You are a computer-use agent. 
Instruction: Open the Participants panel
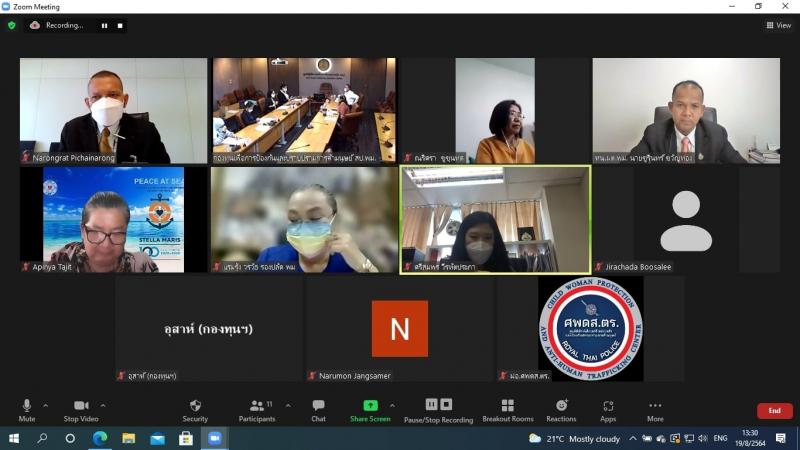257,411
